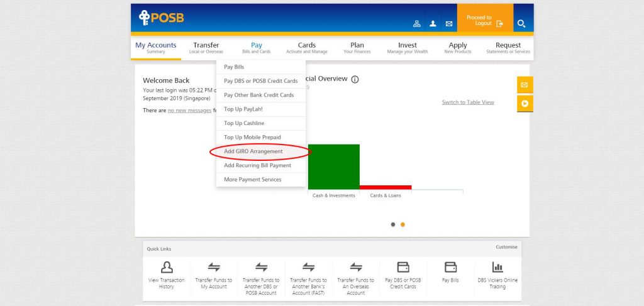Open the My Accounts tab
This screenshot has width=644, height=306.
[156, 48]
